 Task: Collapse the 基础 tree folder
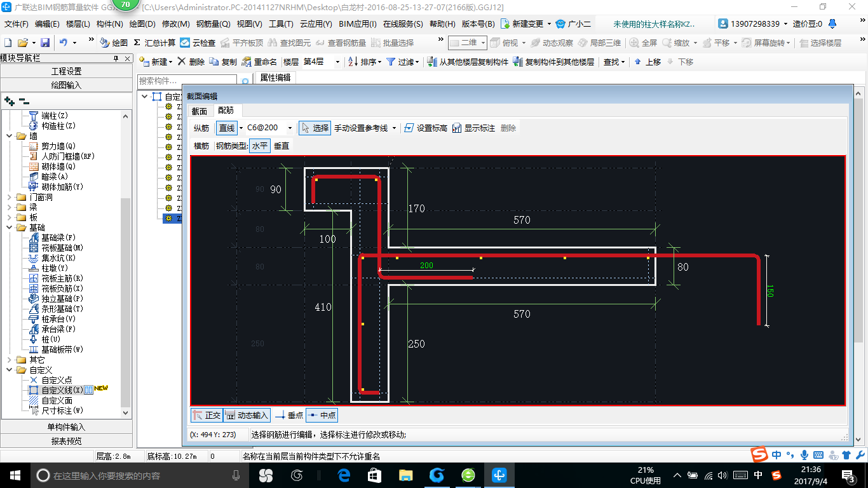click(9, 227)
